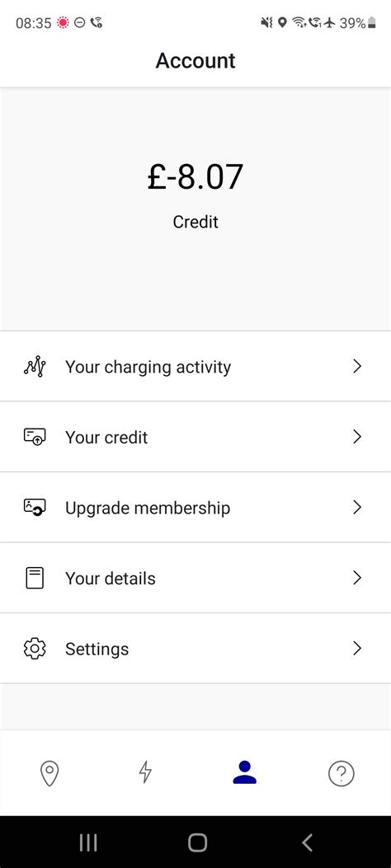This screenshot has height=868, width=391.
Task: Expand chevron beside Upgrade membership
Action: 357,507
